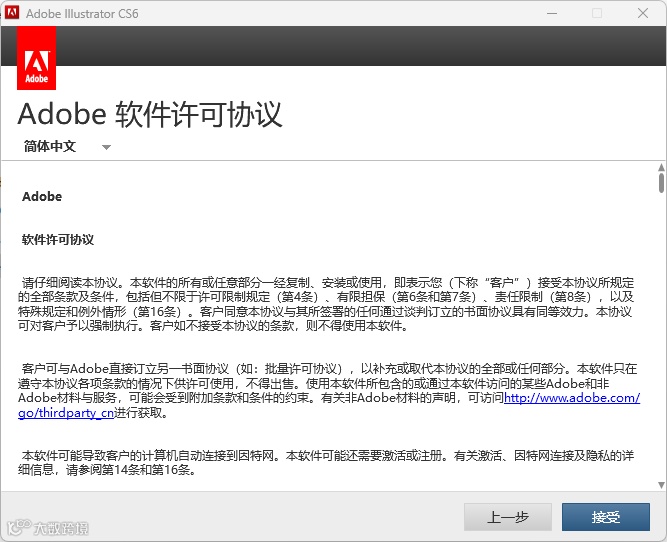Click the paragraph starting '请仔细阅读本协议'
This screenshot has height=542, width=667.
point(326,304)
